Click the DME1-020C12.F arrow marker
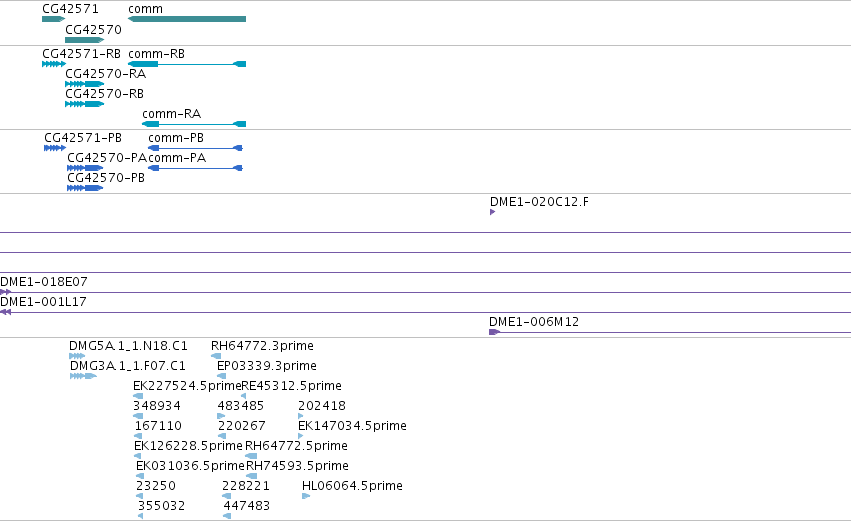The height and width of the screenshot is (521, 851). pos(492,212)
